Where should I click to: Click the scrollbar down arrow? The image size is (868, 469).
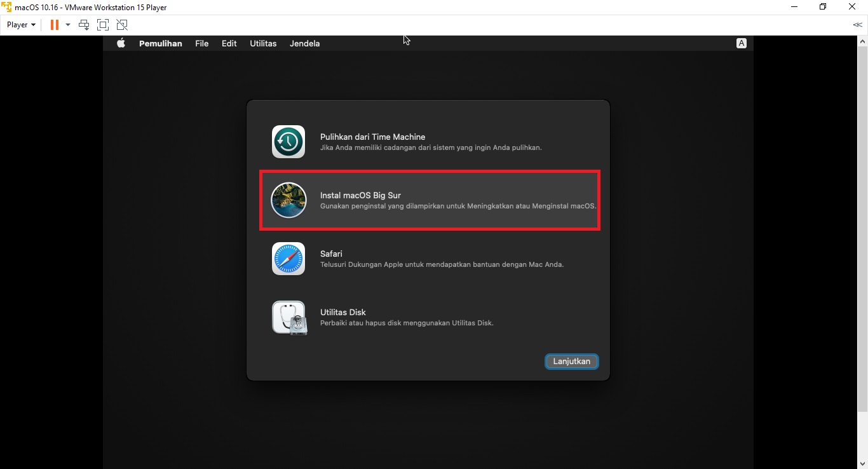tap(863, 463)
